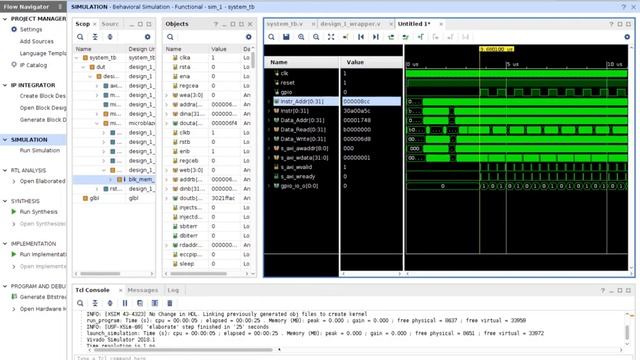
Task: Jump to last time in waveform
Action: (376, 37)
